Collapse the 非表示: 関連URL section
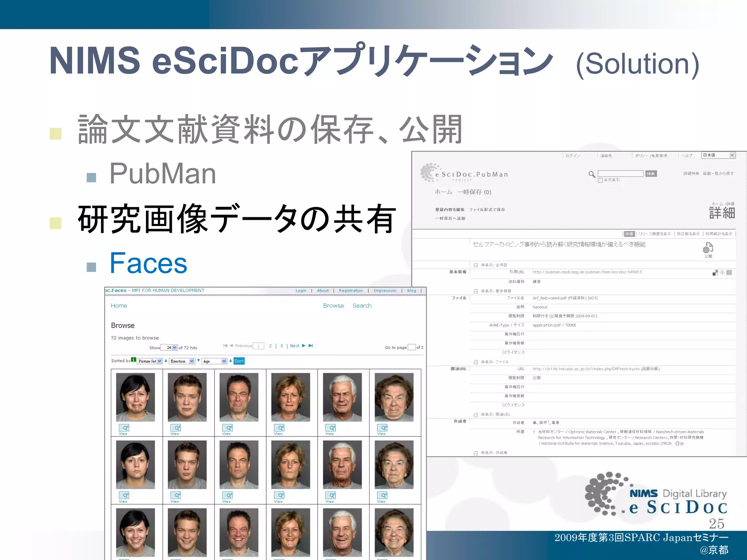The height and width of the screenshot is (560, 747). [x=476, y=415]
